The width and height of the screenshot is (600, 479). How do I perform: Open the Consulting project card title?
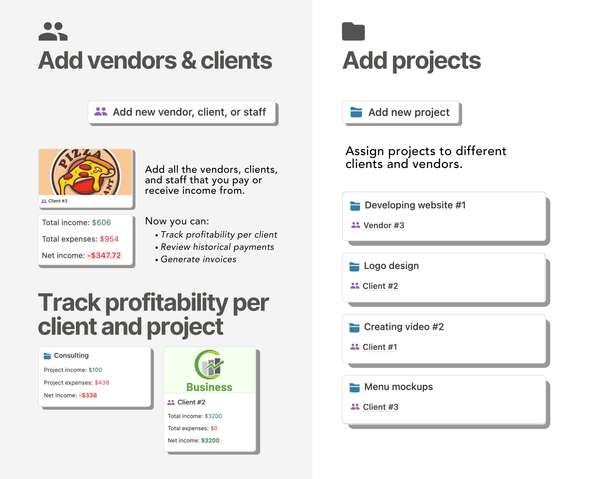[x=71, y=355]
